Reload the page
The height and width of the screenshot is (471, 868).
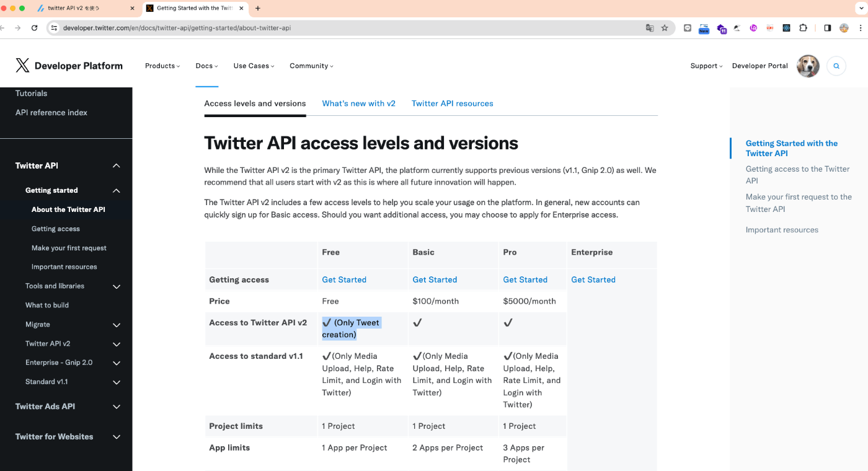(x=34, y=28)
